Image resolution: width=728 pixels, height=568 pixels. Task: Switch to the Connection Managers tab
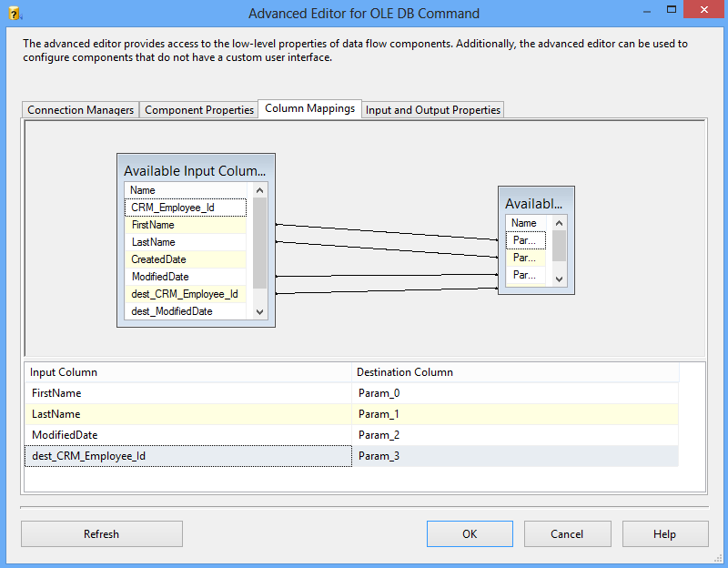click(80, 110)
